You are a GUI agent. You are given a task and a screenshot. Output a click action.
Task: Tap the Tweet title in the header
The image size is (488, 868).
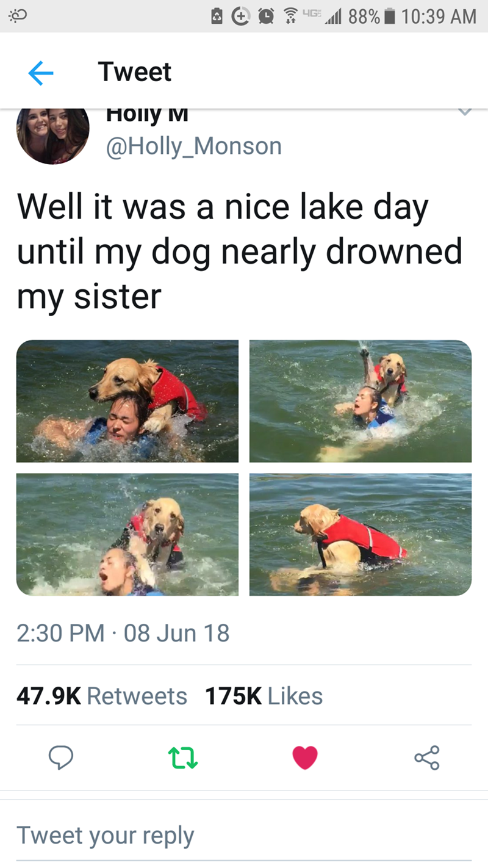[x=135, y=72]
